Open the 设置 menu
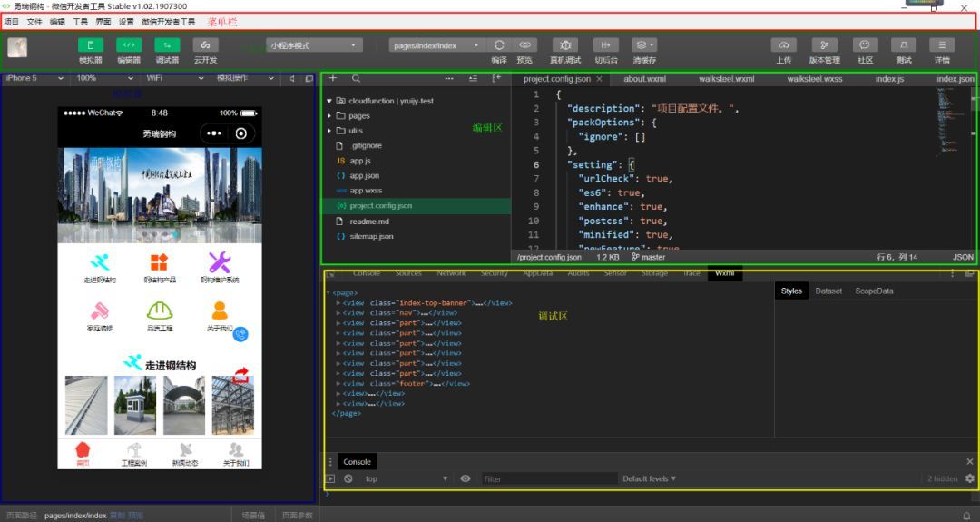 coord(126,21)
